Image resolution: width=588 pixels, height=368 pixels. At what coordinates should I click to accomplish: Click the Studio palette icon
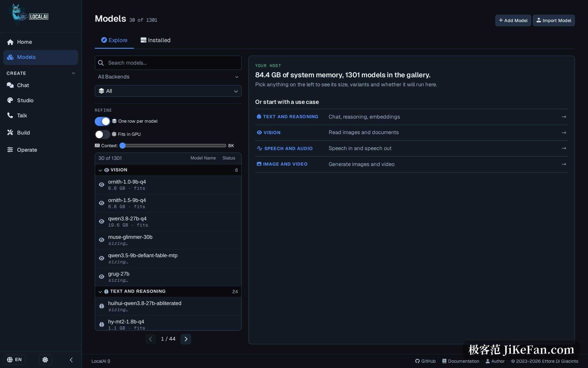click(10, 100)
